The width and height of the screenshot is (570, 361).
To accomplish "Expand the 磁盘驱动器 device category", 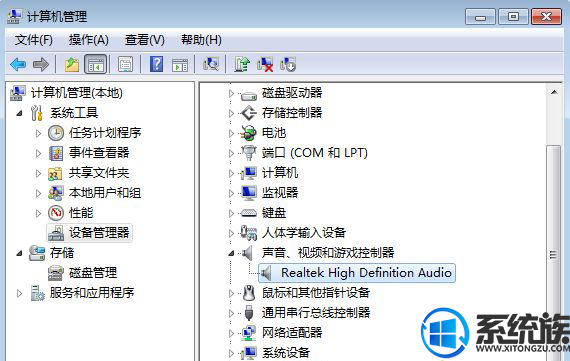I will (x=231, y=93).
